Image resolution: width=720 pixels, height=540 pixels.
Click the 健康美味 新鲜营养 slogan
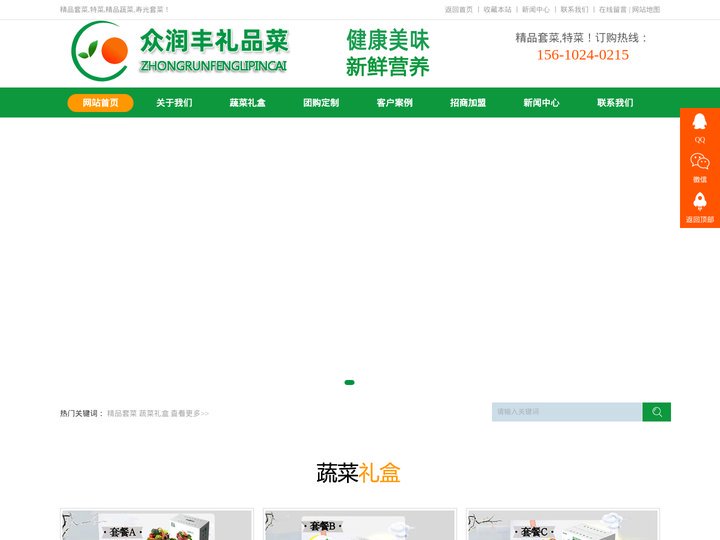point(388,53)
